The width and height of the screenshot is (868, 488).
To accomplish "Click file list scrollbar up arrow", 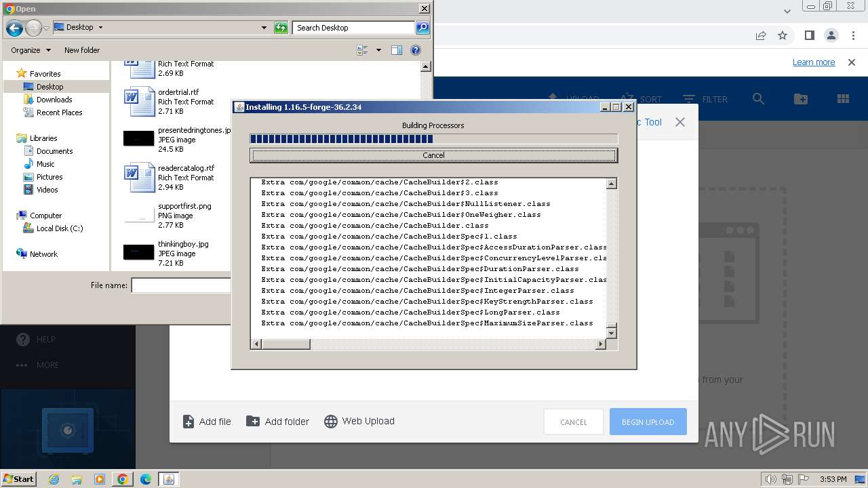I will [x=426, y=66].
